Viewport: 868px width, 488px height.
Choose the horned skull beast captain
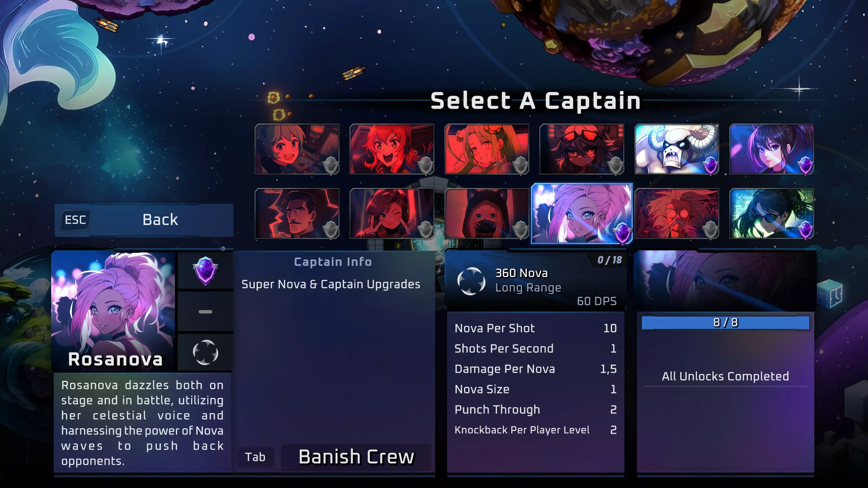point(676,149)
